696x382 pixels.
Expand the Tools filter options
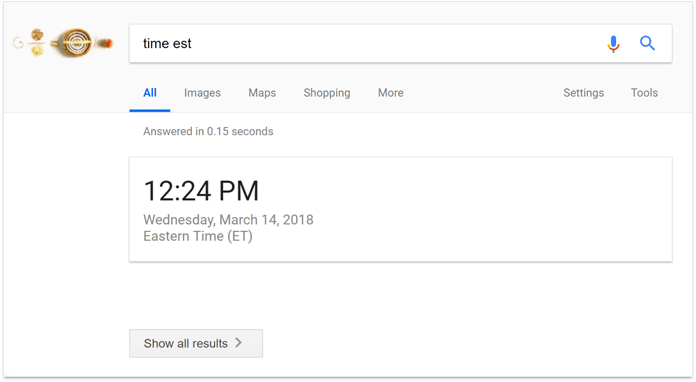645,93
